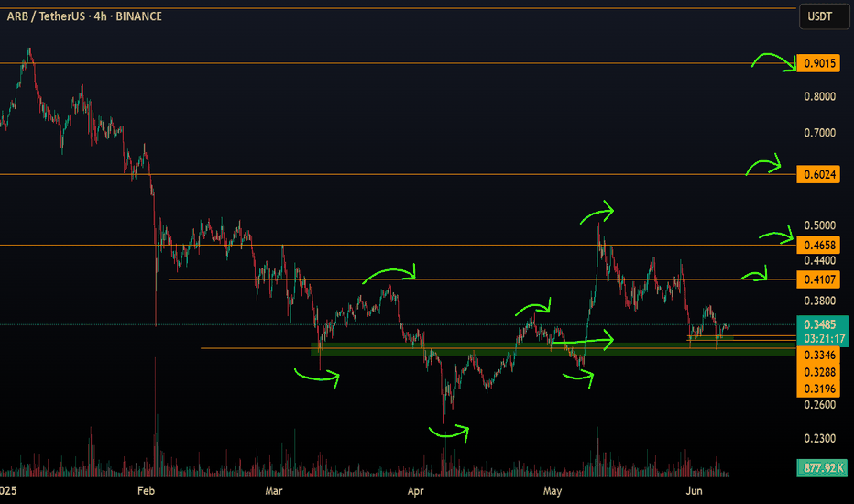This screenshot has height=504, width=854.
Task: Click the Feb label on time axis
Action: click(146, 491)
